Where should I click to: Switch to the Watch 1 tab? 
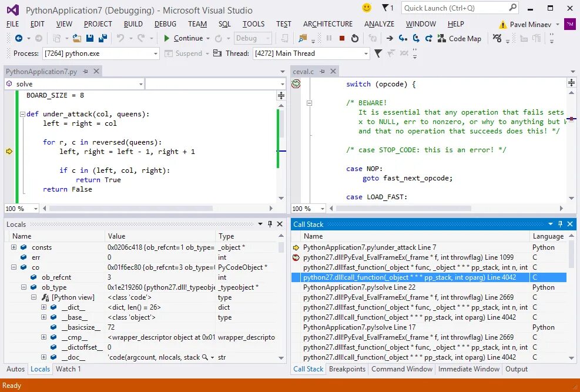[68, 368]
